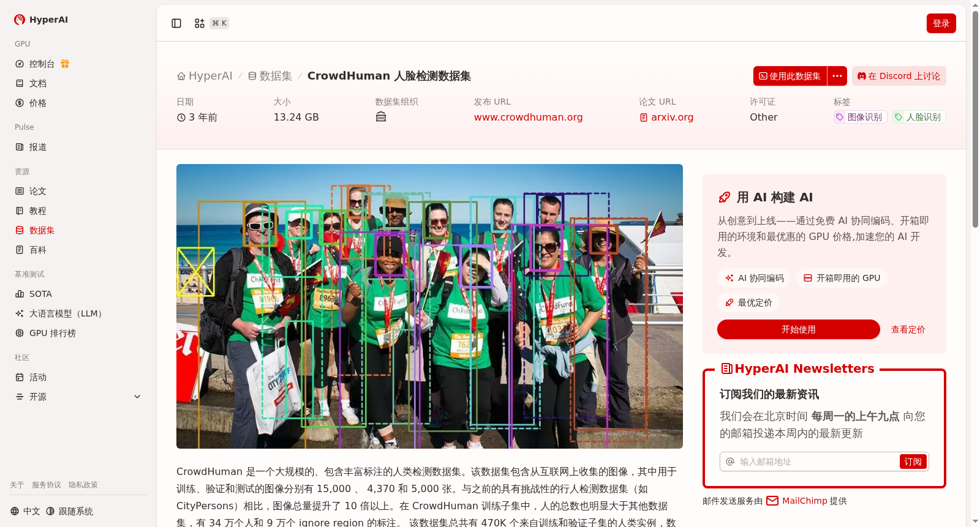The image size is (980, 527).
Task: Open the 教程 page
Action: click(78, 211)
